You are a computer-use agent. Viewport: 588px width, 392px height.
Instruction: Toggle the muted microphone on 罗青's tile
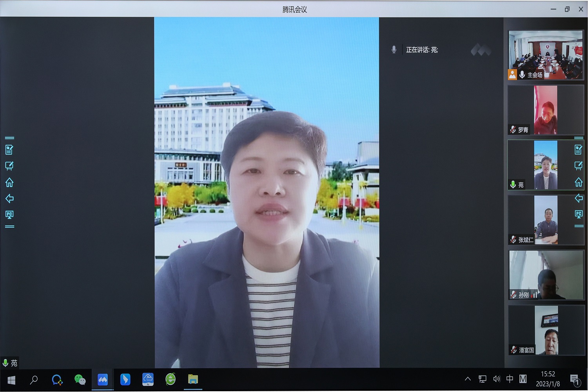tap(513, 129)
